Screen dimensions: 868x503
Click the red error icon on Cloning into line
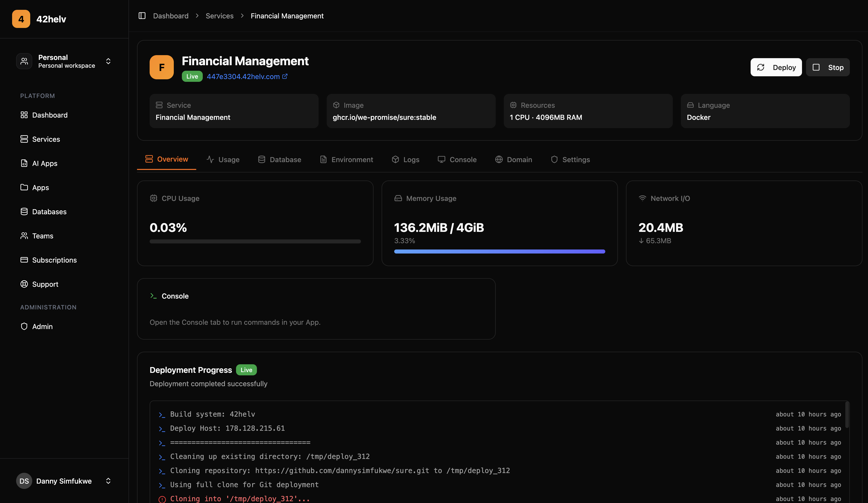coord(162,499)
